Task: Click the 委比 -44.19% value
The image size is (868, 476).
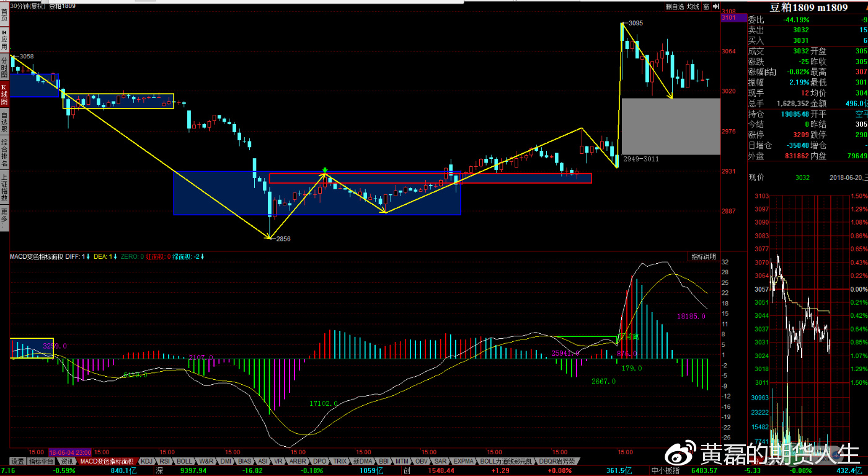Action: point(796,19)
